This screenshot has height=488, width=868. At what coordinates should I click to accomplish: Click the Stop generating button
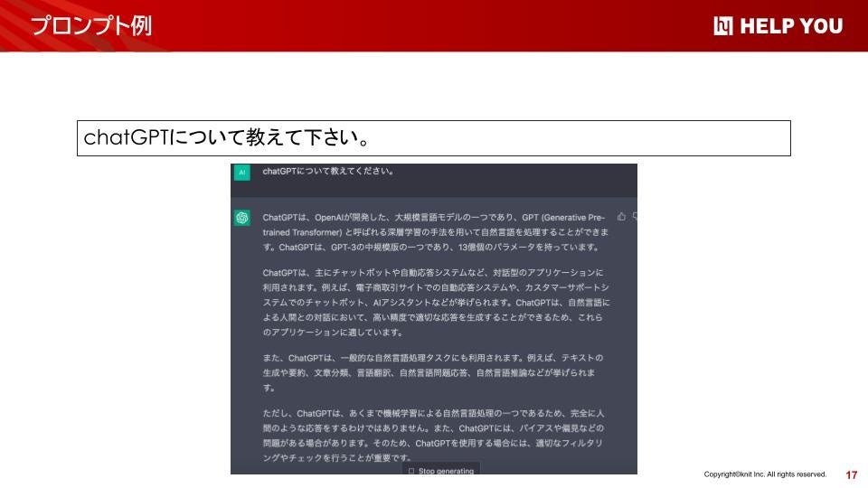[441, 470]
